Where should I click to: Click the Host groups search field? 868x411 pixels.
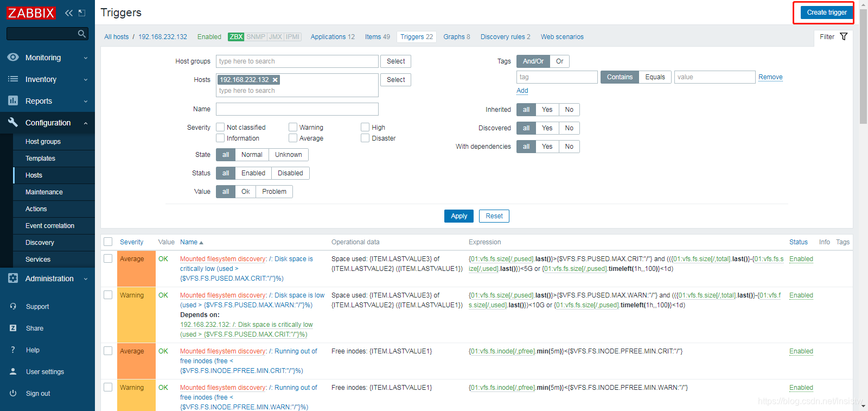point(297,61)
